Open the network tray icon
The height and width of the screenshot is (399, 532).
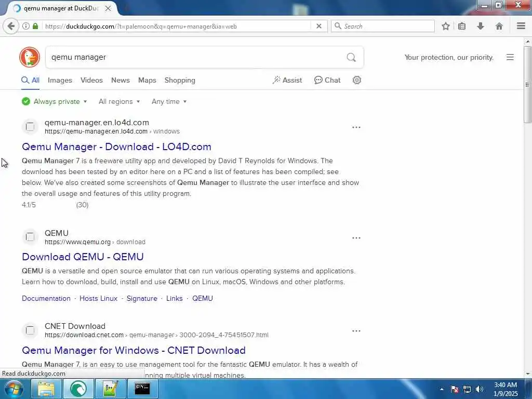click(467, 389)
